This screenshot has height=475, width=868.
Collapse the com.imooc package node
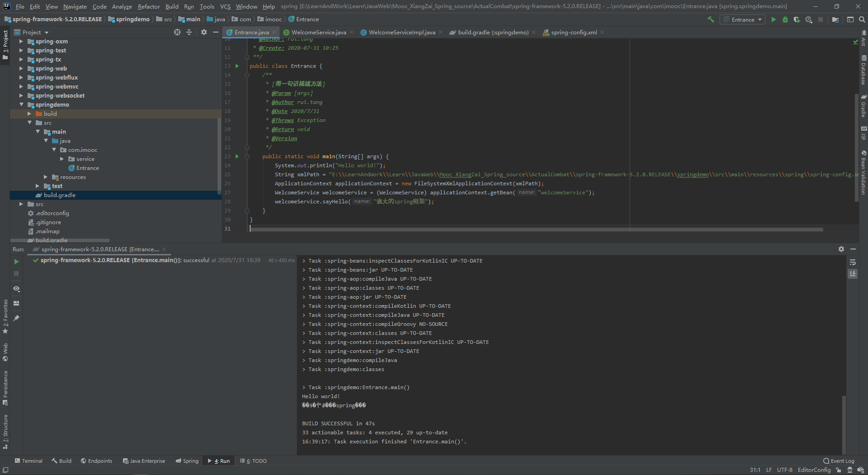point(53,150)
